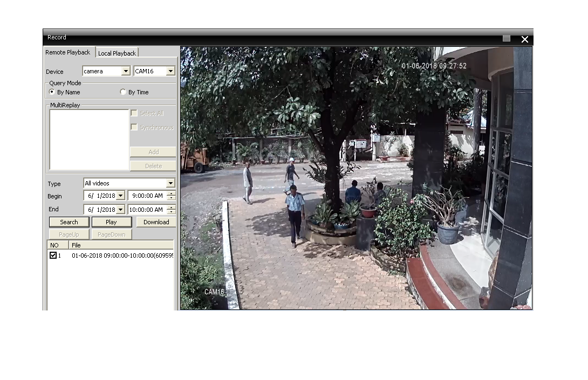This screenshot has width=588, height=380.
Task: Click inside the MultiReplay list box
Action: [89, 140]
